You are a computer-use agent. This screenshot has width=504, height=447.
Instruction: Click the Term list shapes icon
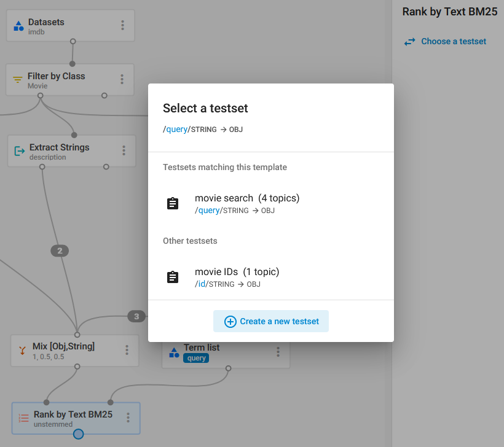174,352
